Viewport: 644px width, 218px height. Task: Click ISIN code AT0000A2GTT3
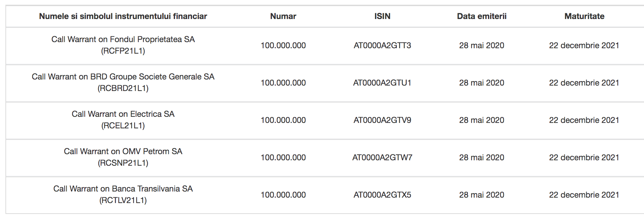tap(383, 46)
